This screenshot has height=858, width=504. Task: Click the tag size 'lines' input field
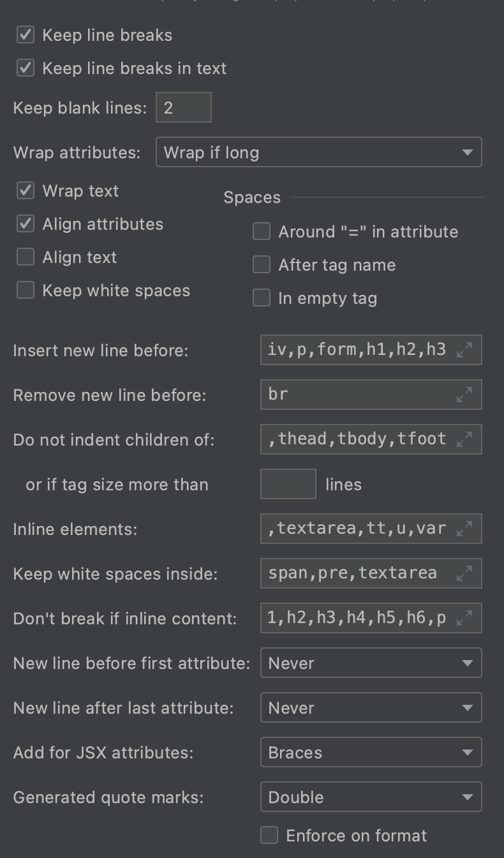[x=288, y=484]
